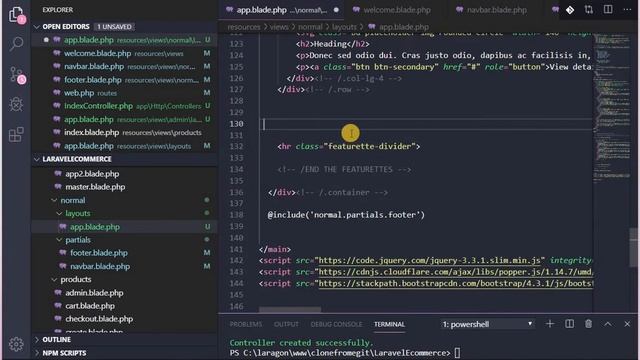Open the Source Control view
The width and height of the screenshot is (640, 360).
pos(17,75)
